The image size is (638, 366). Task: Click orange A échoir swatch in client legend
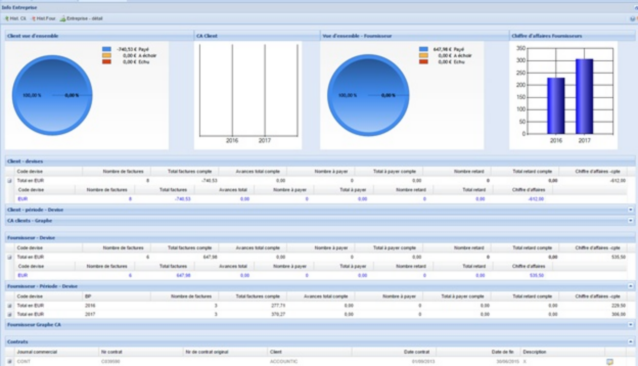107,56
